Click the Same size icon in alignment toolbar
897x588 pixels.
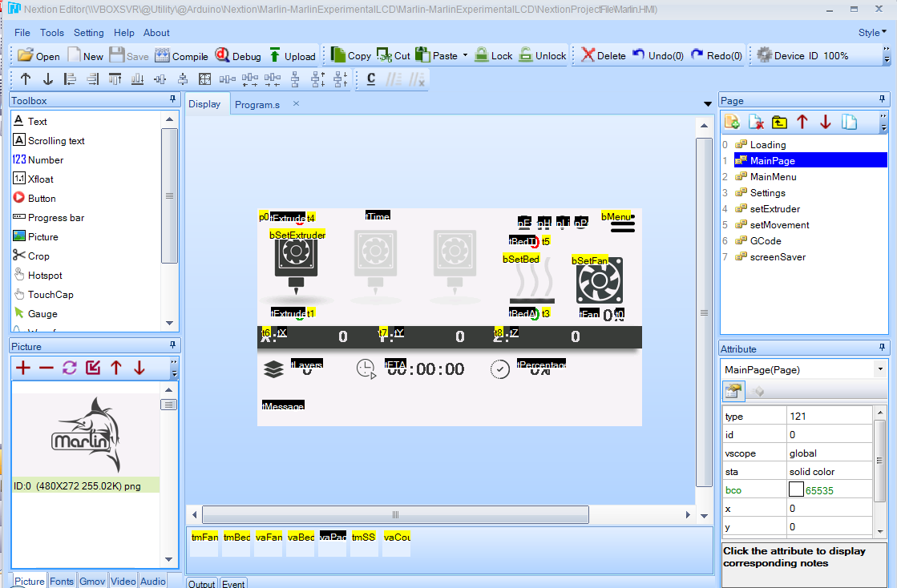[x=204, y=79]
